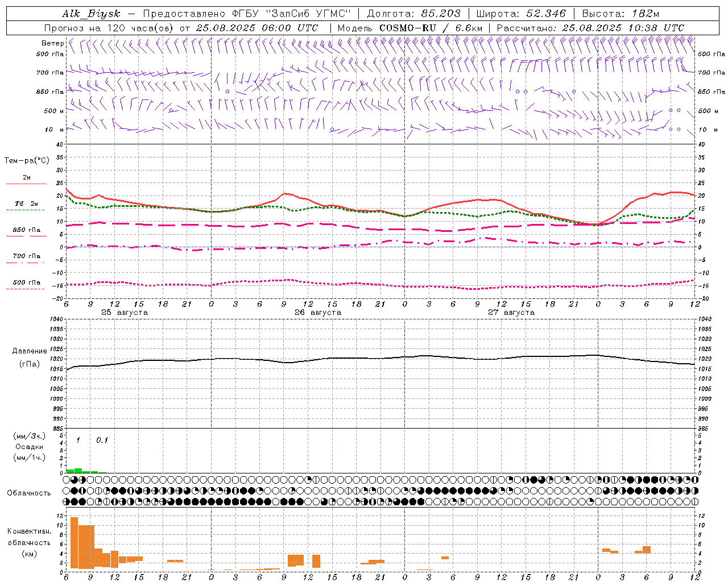Viewport: 728px width, 582px height.
Task: Click the "Рассчитано: 25.08.2025 10:38 UTC" timestamp
Action: click(x=590, y=28)
